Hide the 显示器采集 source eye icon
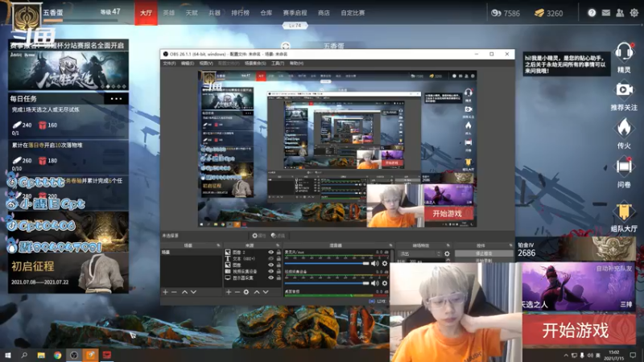 coord(270,278)
